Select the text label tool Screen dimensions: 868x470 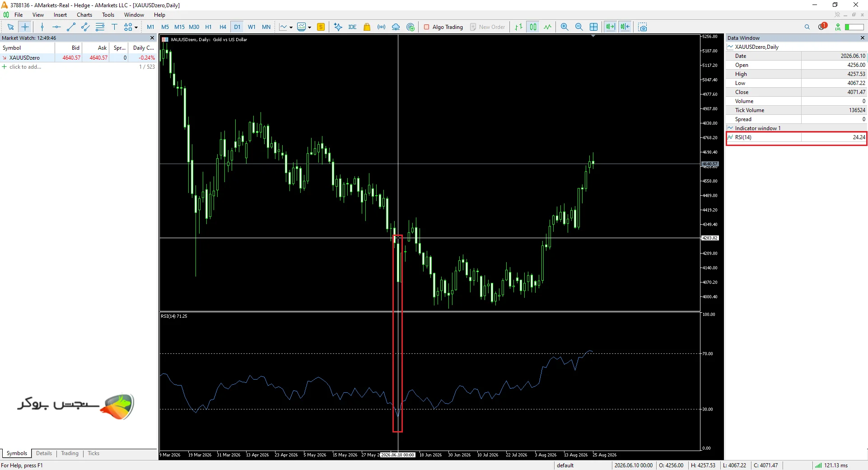114,27
